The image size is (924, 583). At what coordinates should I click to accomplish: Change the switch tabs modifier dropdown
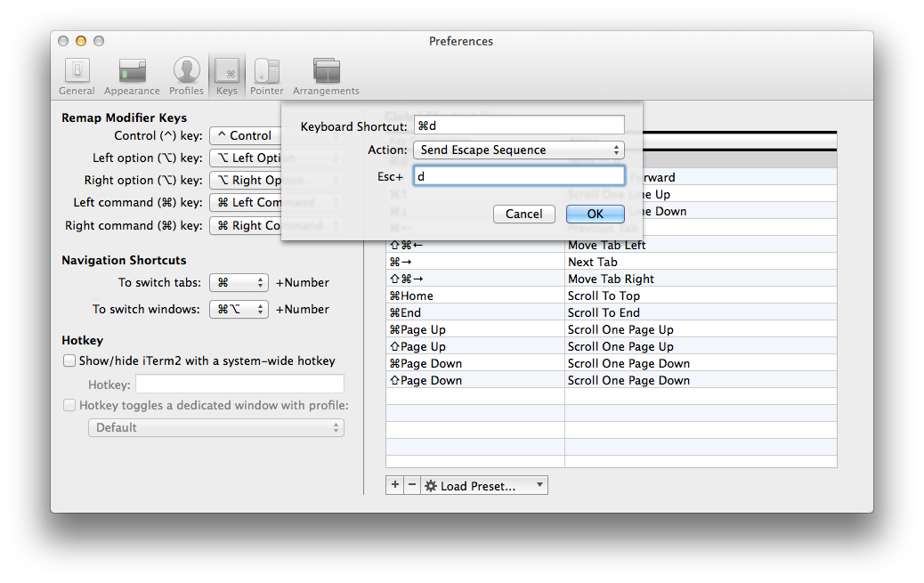click(x=239, y=282)
